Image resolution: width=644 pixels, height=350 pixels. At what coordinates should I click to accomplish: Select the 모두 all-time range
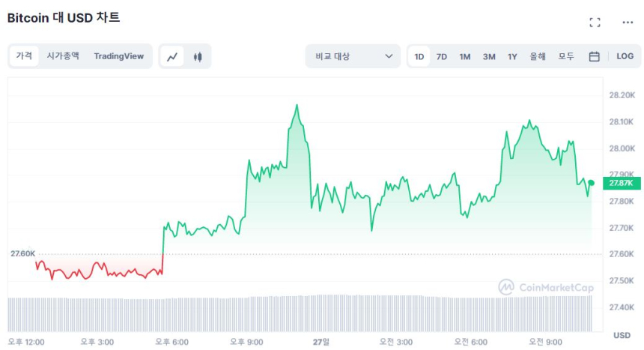coord(566,56)
